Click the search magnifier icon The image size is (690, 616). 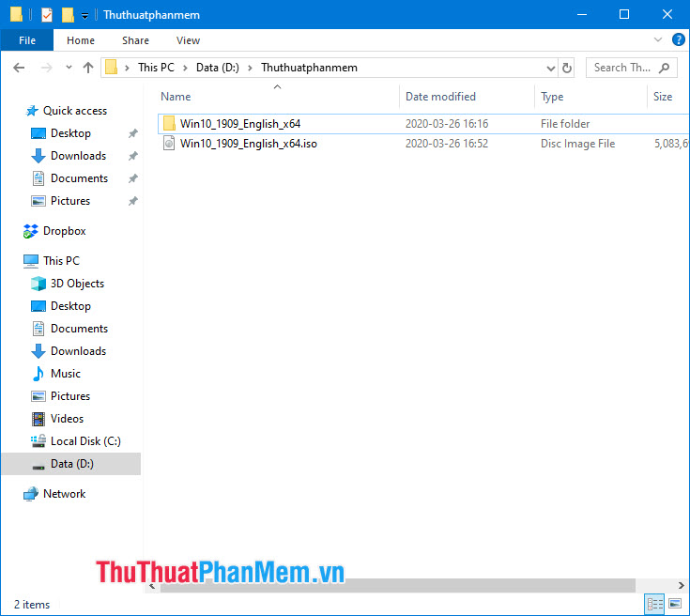pos(664,68)
